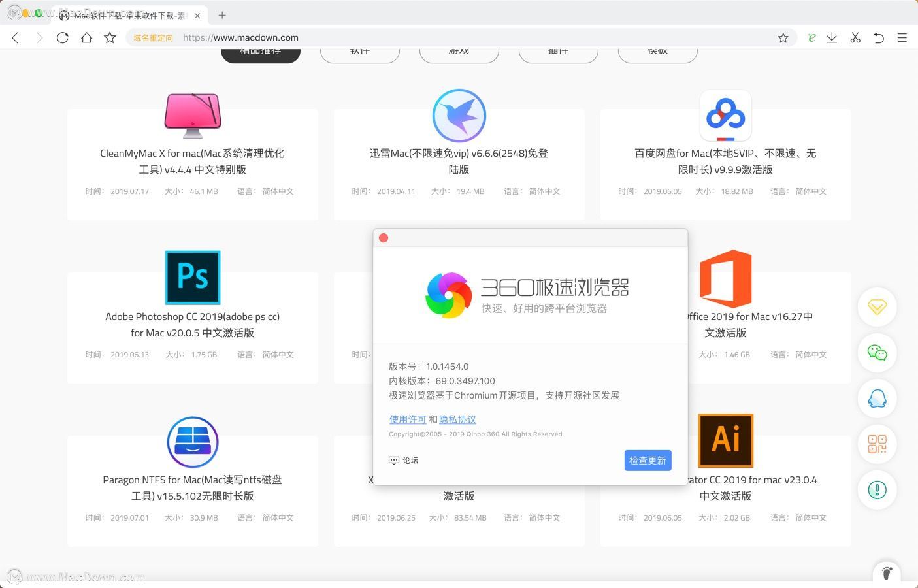918x588 pixels.
Task: Click the 版本号: 1.0.1454.0 text
Action: coord(429,367)
